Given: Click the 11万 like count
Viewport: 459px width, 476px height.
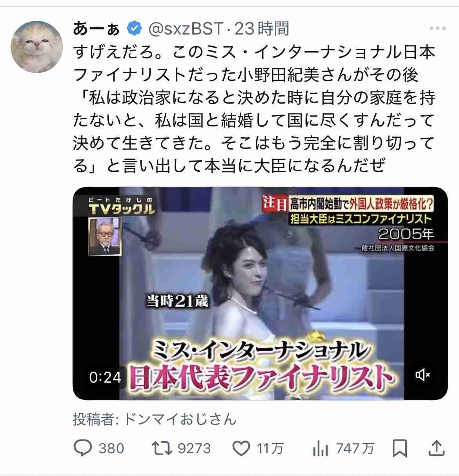Looking at the screenshot, I should pos(270,448).
